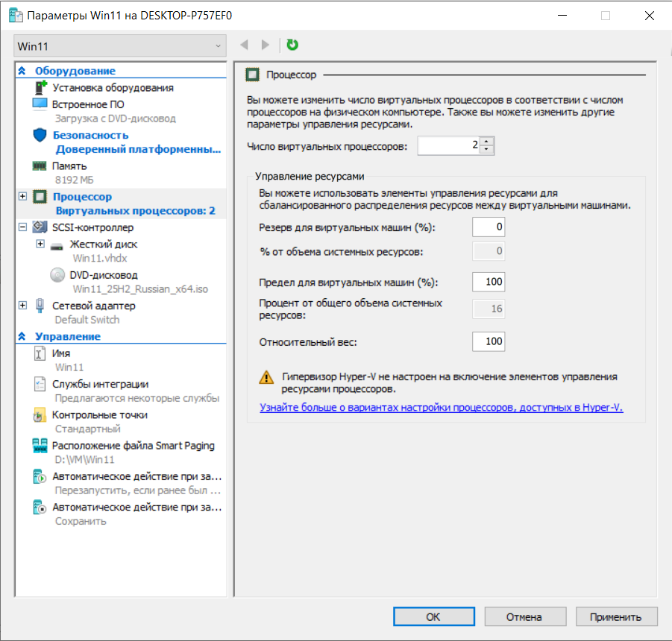This screenshot has height=641, width=672.
Task: Select Расположение файла Smart Paging item
Action: [134, 446]
